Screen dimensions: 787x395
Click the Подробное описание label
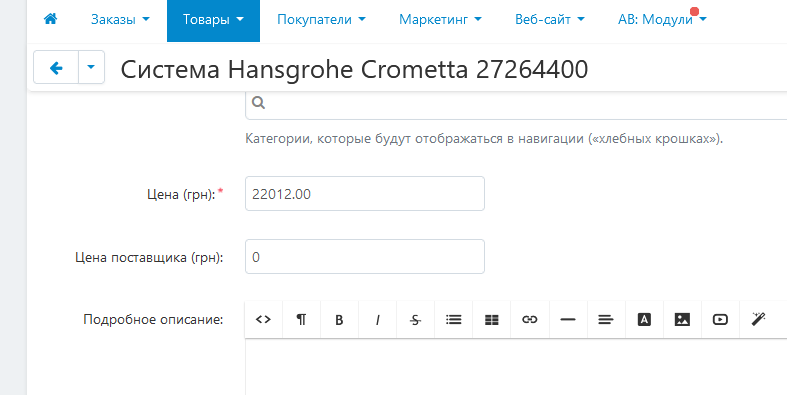(x=153, y=320)
